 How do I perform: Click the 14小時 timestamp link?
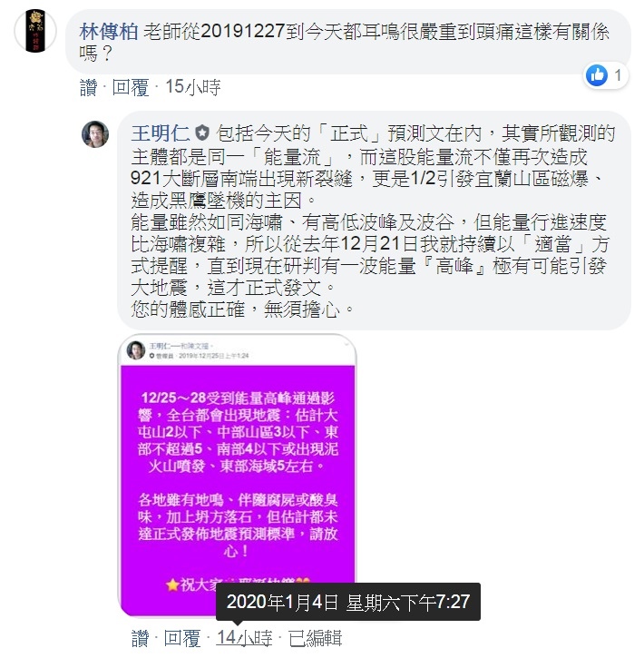[x=244, y=638]
